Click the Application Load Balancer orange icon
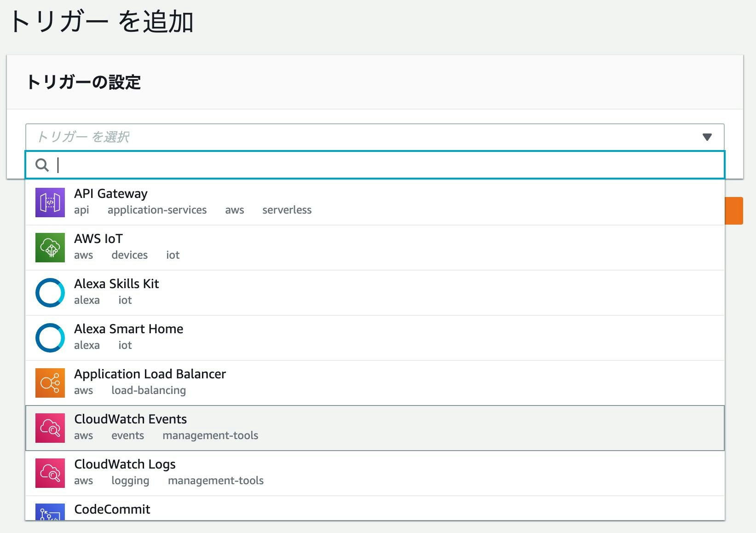 50,383
